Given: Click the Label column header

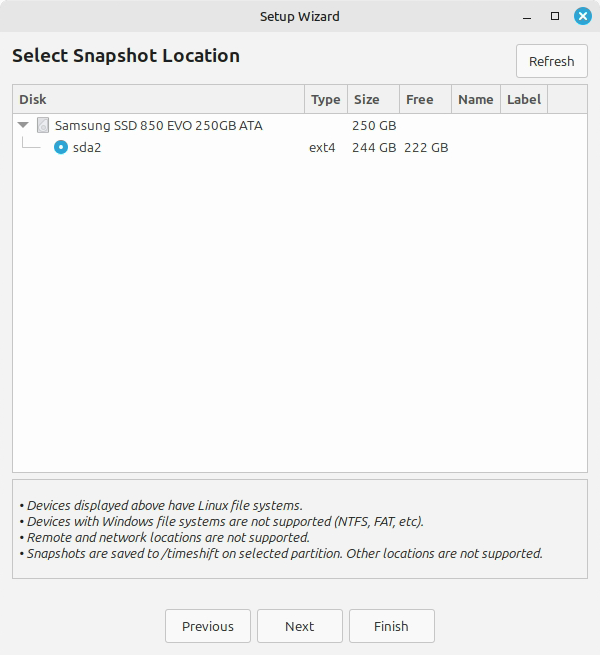Looking at the screenshot, I should (523, 99).
